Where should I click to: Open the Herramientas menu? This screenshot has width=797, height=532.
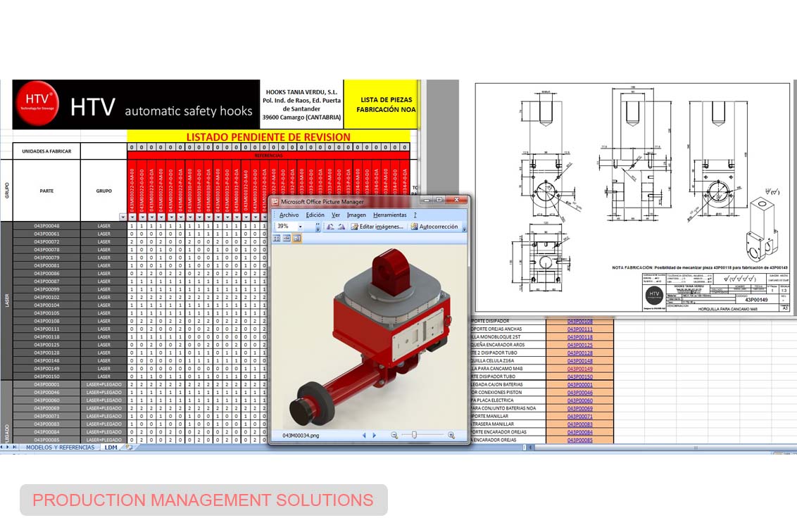[390, 215]
